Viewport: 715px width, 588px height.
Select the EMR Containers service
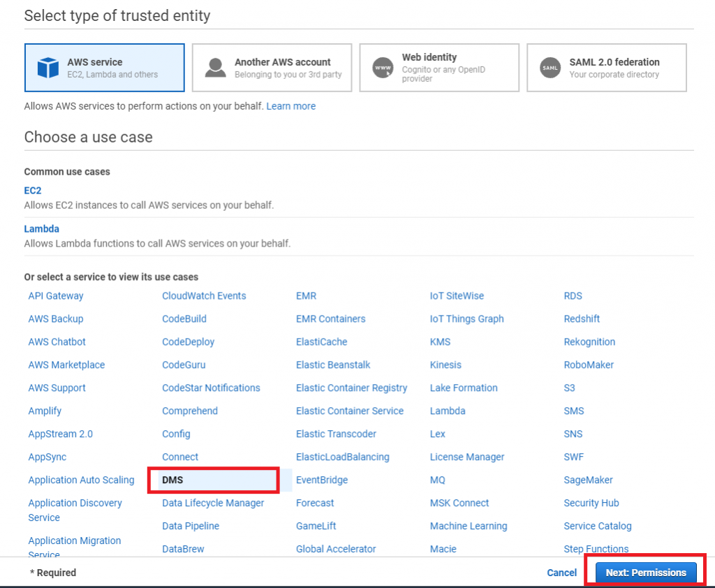[x=330, y=318]
